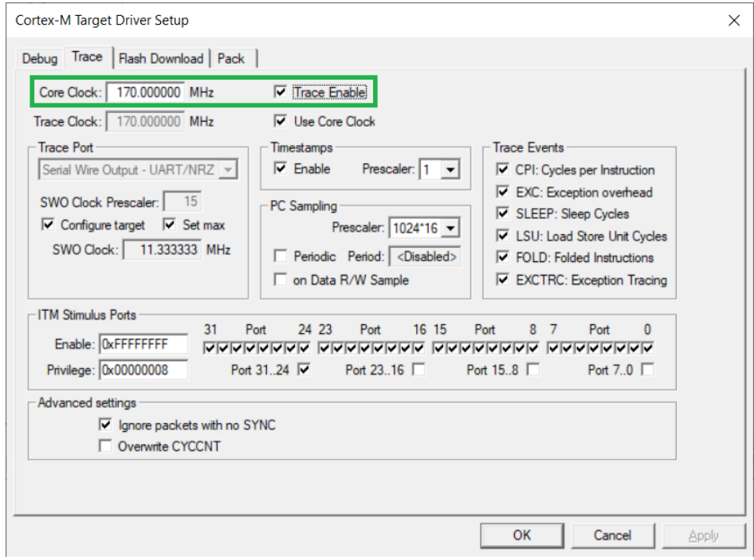
Task: Enable on Data R/W Sample
Action: click(281, 280)
